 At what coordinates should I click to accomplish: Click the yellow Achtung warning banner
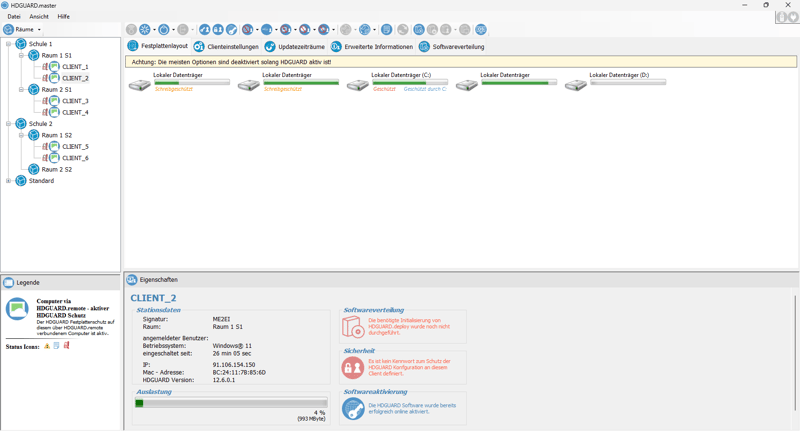pyautogui.click(x=461, y=62)
